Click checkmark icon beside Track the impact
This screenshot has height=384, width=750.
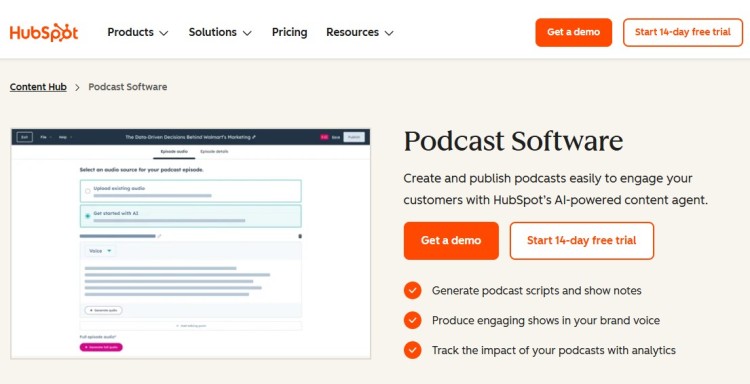point(412,350)
